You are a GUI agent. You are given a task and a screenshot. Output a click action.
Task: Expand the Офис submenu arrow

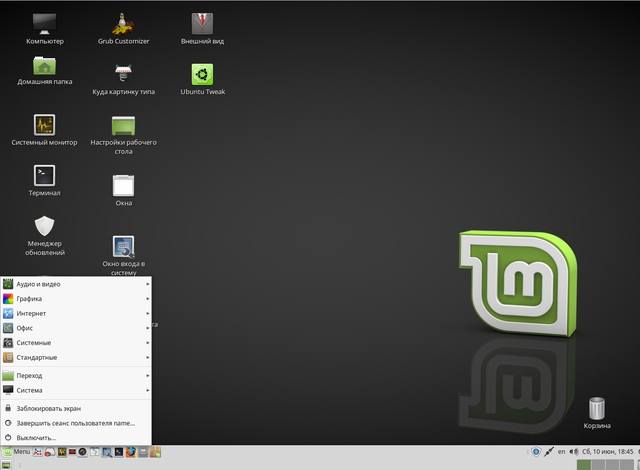pyautogui.click(x=147, y=328)
